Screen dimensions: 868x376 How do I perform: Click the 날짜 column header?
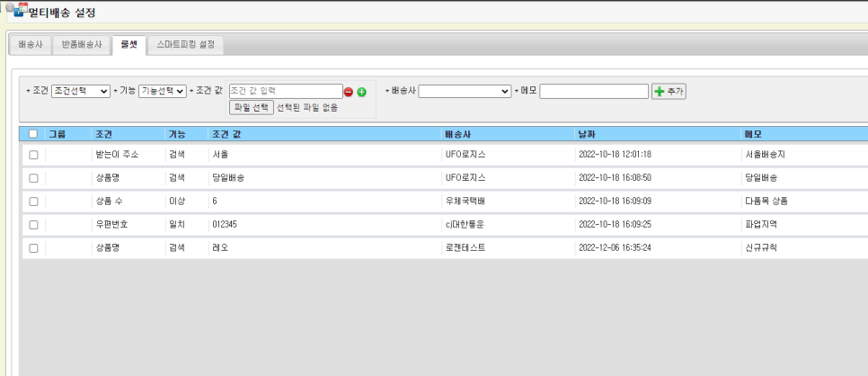[587, 134]
